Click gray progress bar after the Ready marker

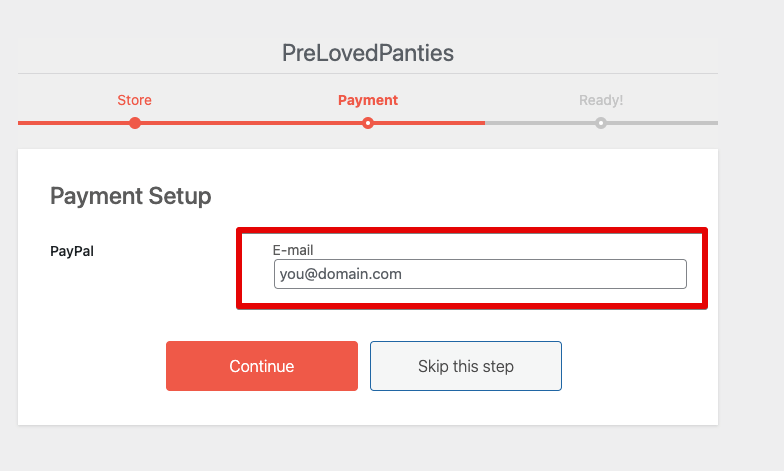[x=660, y=123]
